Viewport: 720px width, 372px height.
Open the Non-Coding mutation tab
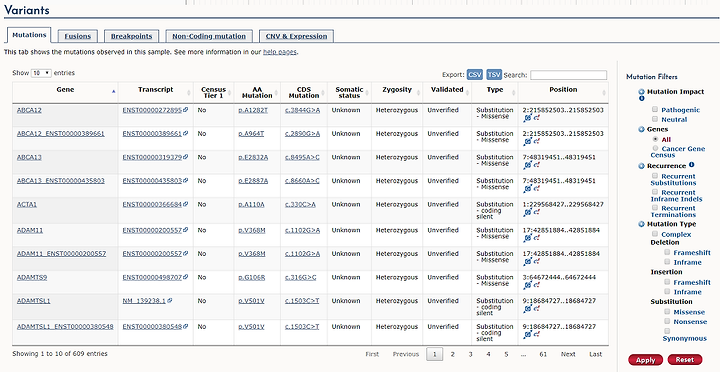click(x=209, y=36)
